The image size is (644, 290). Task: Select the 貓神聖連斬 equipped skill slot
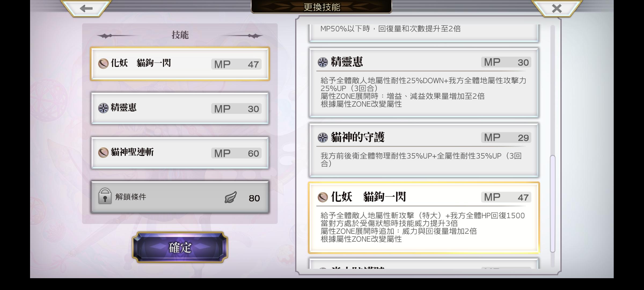pyautogui.click(x=180, y=153)
